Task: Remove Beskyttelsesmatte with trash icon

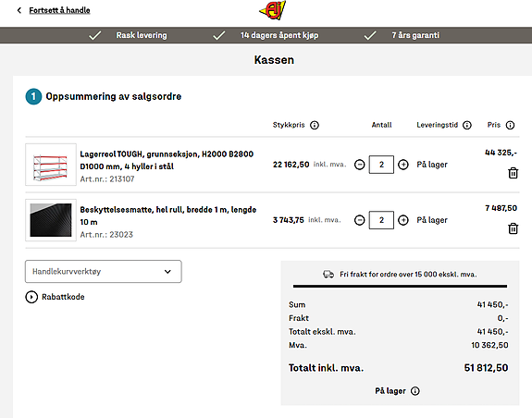Action: [513, 228]
